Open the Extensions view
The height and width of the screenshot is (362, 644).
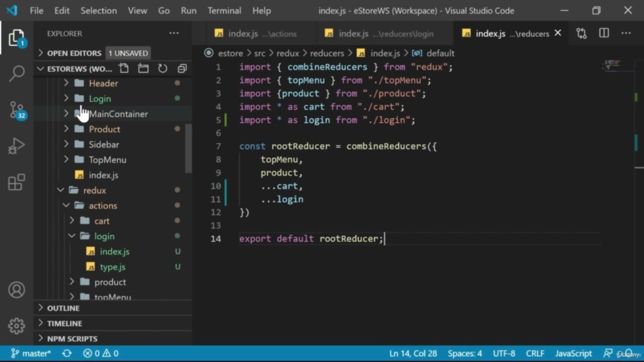pyautogui.click(x=17, y=182)
